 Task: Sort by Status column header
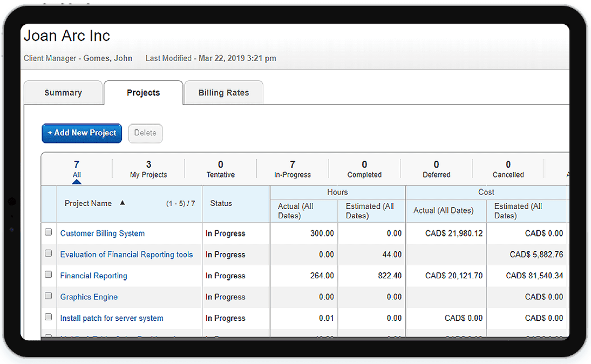point(221,203)
